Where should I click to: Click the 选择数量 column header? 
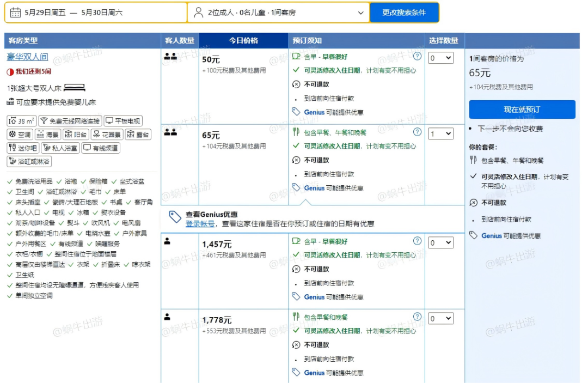tap(444, 40)
